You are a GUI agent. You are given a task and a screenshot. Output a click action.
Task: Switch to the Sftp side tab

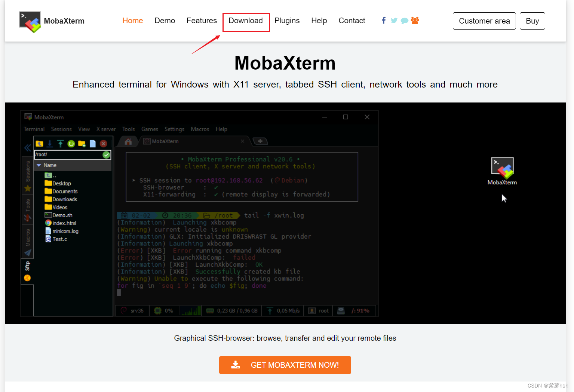click(x=27, y=271)
